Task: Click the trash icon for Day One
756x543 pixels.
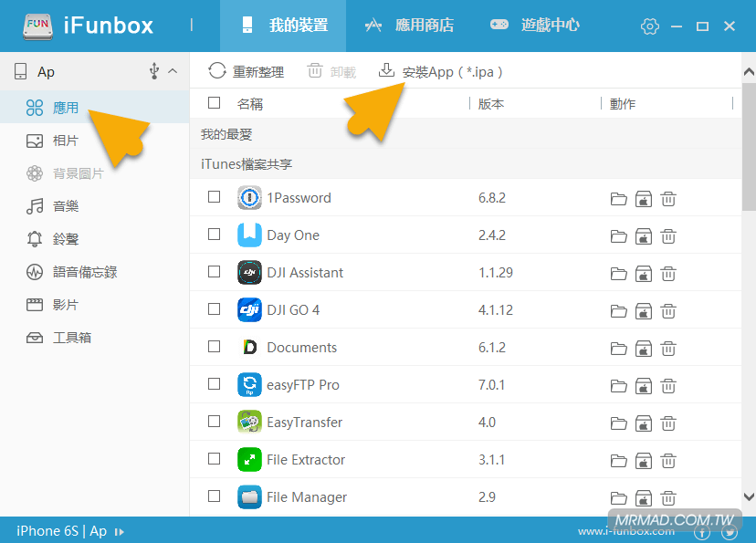Action: (x=668, y=235)
